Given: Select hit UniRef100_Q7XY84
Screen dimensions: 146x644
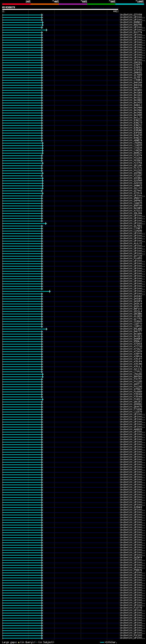Looking at the screenshot, I should [131, 15].
